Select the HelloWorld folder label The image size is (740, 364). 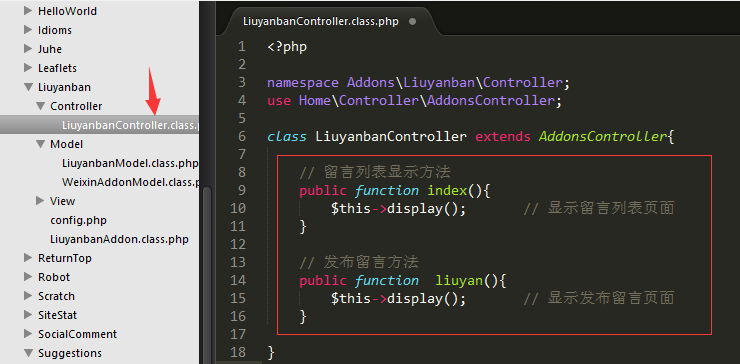point(67,11)
